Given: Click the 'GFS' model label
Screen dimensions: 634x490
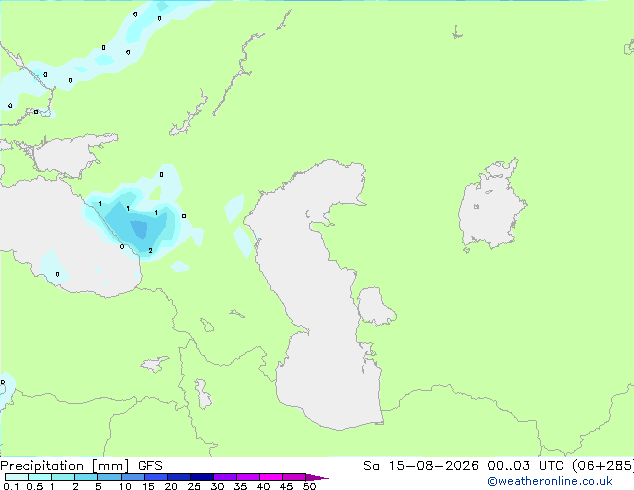Looking at the screenshot, I should tap(150, 466).
